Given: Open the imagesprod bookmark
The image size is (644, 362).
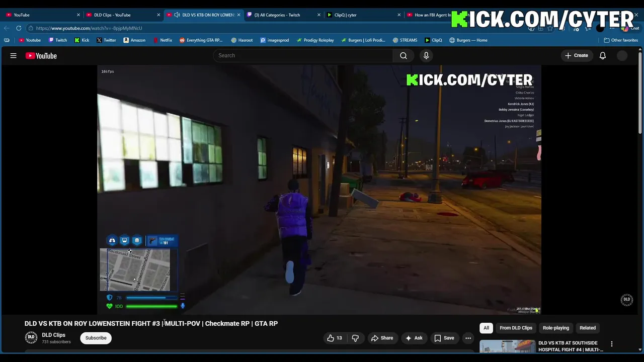Looking at the screenshot, I should tap(274, 40).
